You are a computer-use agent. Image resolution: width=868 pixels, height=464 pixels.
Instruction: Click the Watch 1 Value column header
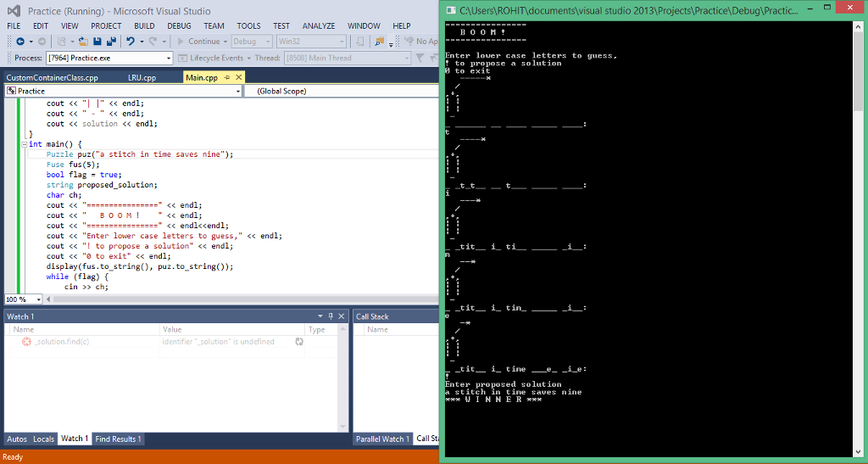(x=232, y=329)
